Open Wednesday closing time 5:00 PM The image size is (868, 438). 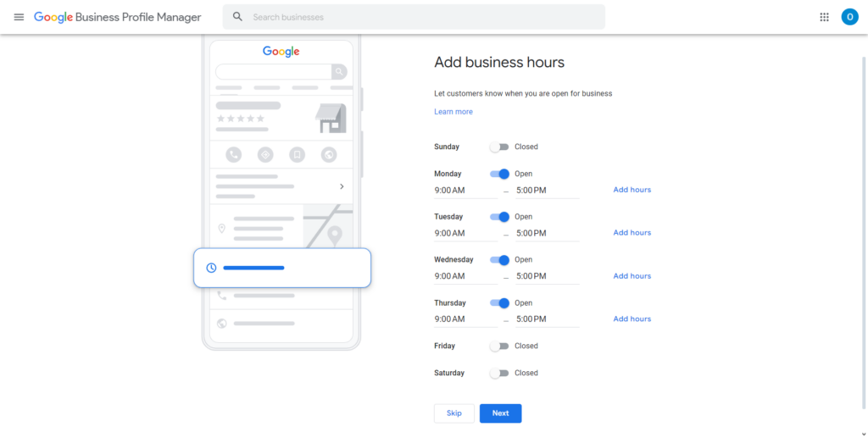pos(548,276)
